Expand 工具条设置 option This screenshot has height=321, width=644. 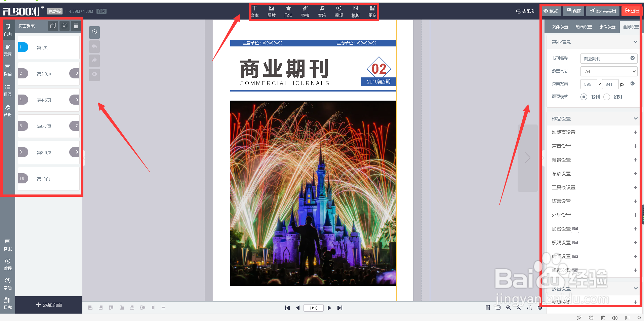(x=635, y=187)
